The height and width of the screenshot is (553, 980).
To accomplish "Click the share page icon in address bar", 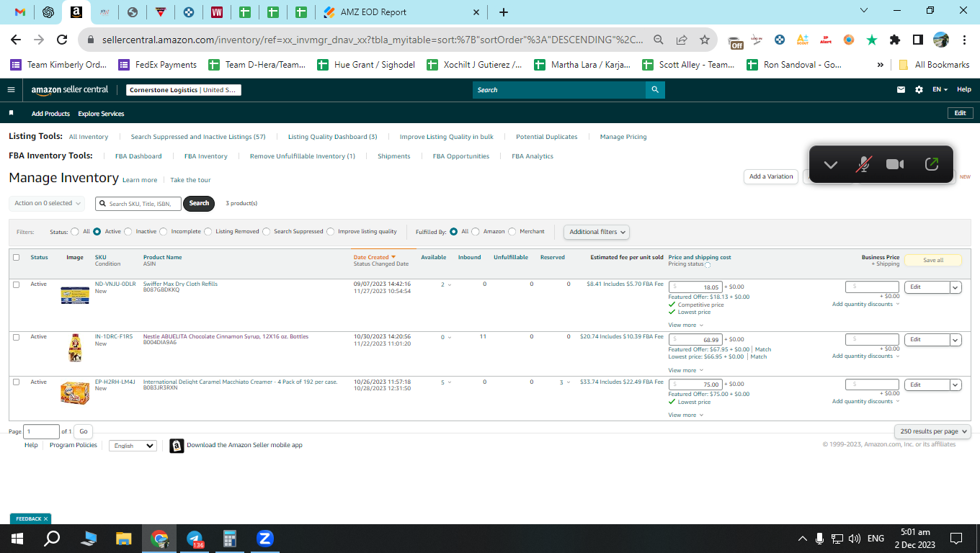I will pos(682,40).
